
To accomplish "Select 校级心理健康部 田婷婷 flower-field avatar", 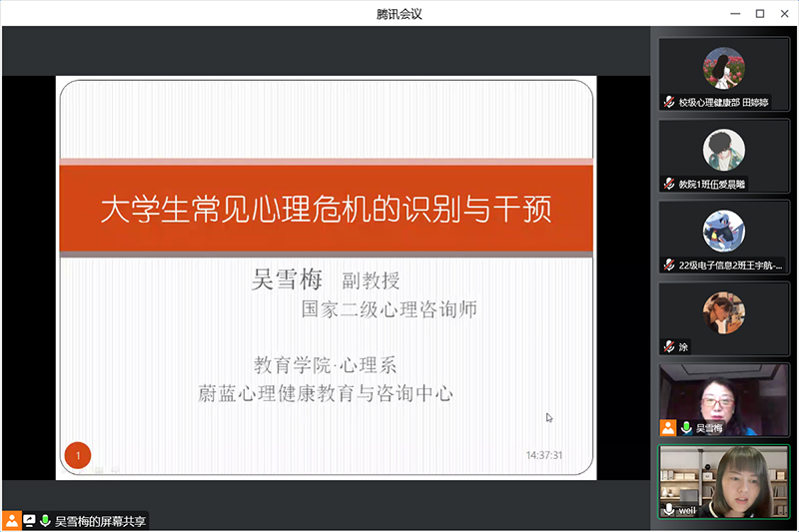I will (x=723, y=68).
